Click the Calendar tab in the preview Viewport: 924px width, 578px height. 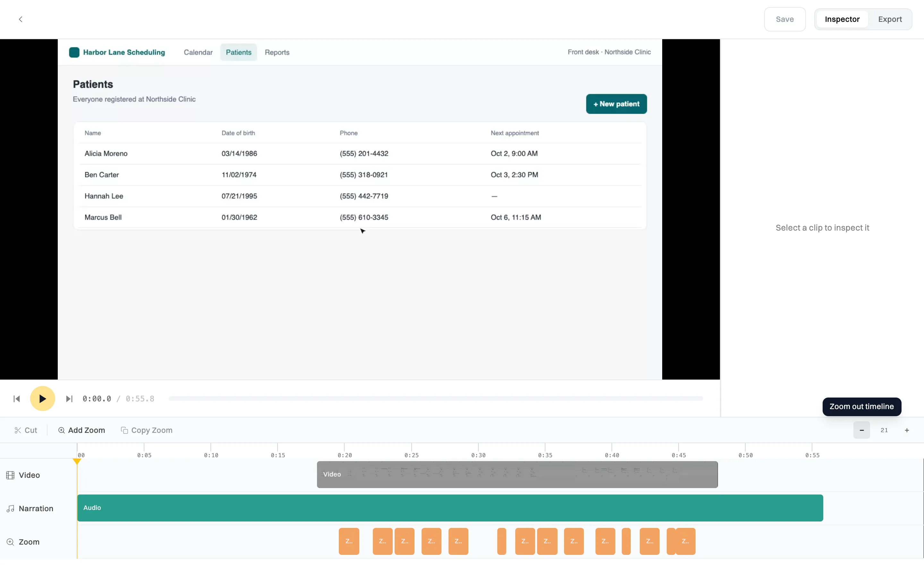point(198,52)
